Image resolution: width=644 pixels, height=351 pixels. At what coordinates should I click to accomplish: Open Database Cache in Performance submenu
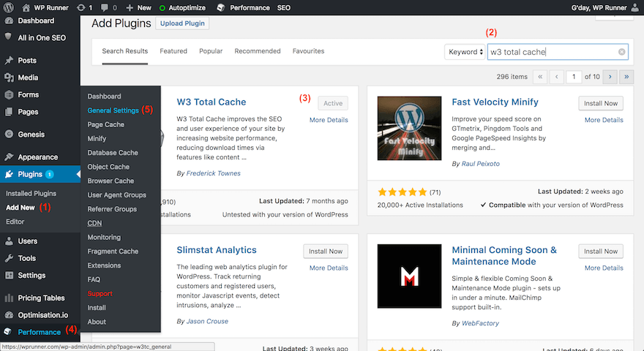[113, 153]
